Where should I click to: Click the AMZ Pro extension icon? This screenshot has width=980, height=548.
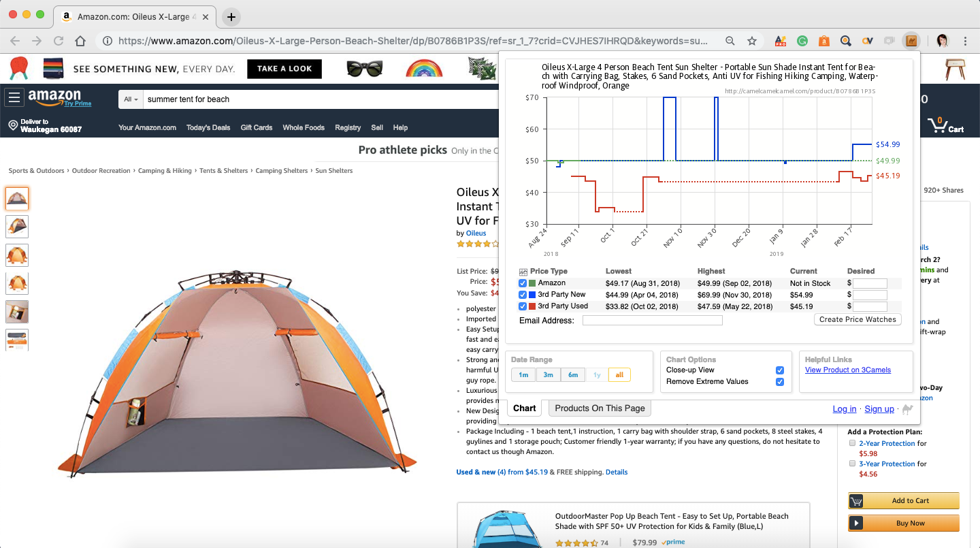pyautogui.click(x=781, y=41)
